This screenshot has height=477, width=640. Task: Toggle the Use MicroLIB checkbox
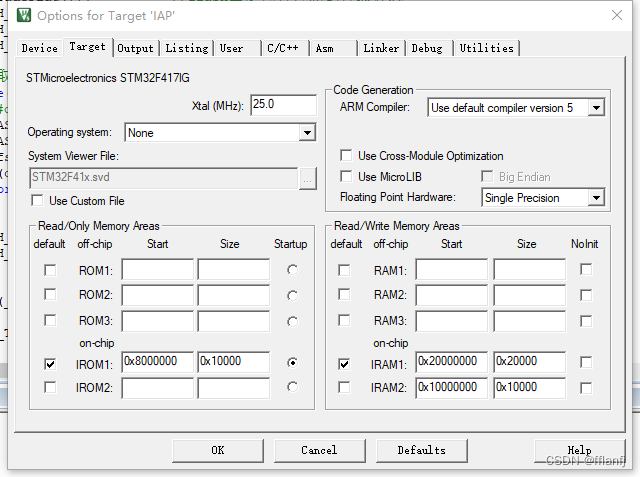[x=346, y=176]
